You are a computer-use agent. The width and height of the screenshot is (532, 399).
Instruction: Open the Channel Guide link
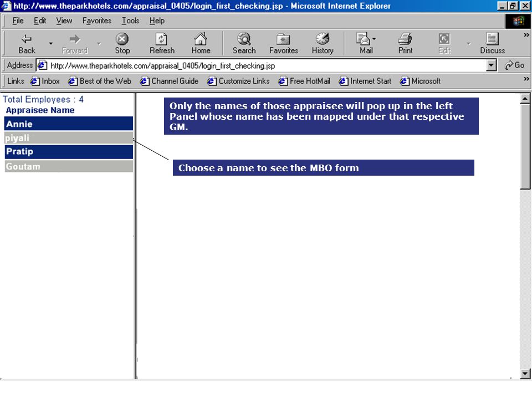coord(169,81)
